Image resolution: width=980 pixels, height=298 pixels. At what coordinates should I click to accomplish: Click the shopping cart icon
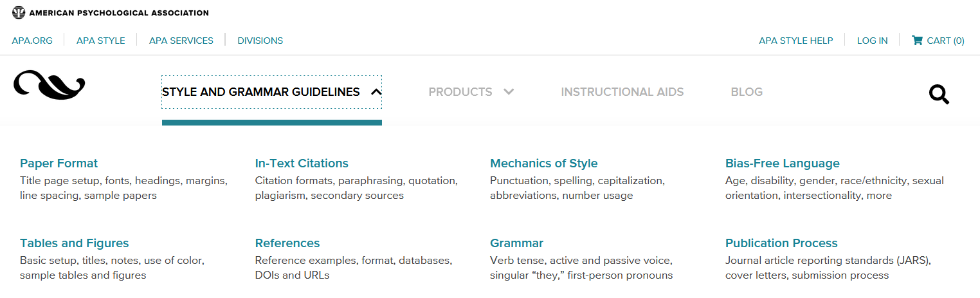point(917,40)
